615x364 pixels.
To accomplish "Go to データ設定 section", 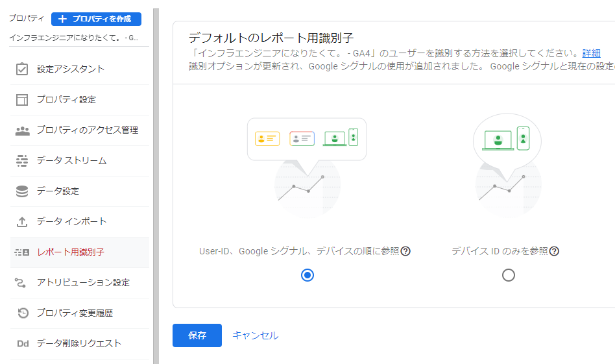I will pyautogui.click(x=80, y=191).
